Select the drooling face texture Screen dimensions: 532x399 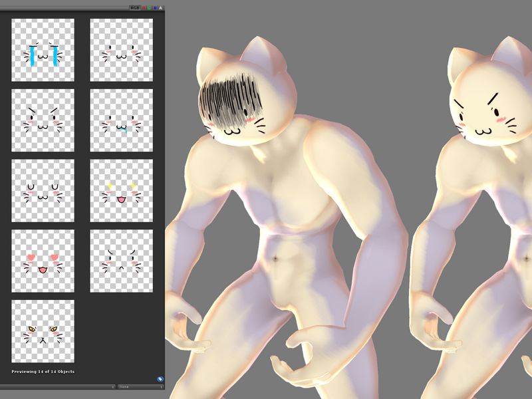click(x=121, y=120)
